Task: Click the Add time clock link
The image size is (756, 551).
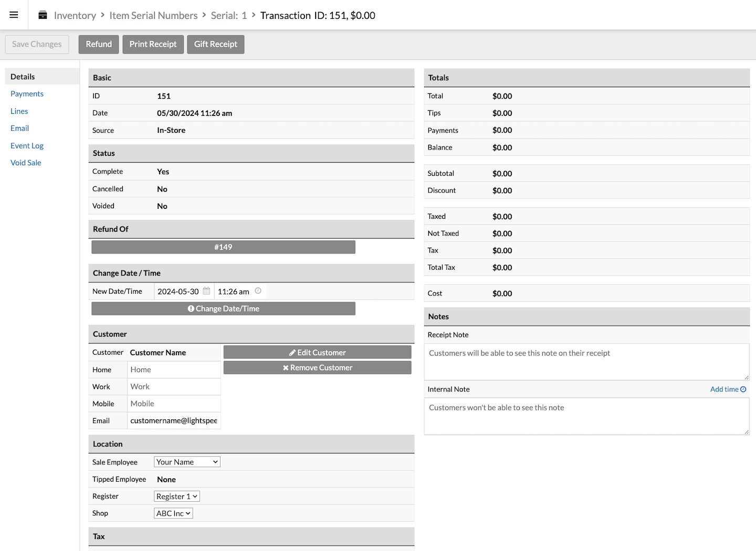Action: (x=728, y=389)
